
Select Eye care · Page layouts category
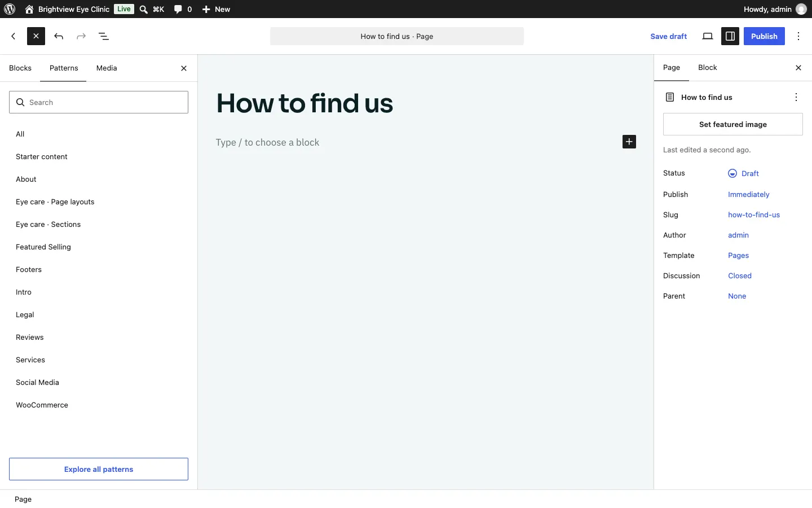click(99, 202)
